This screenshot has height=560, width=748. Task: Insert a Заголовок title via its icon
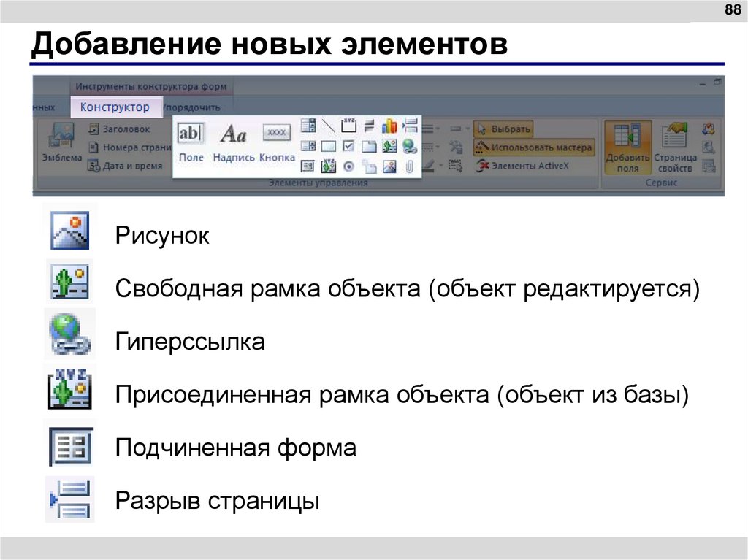click(93, 129)
